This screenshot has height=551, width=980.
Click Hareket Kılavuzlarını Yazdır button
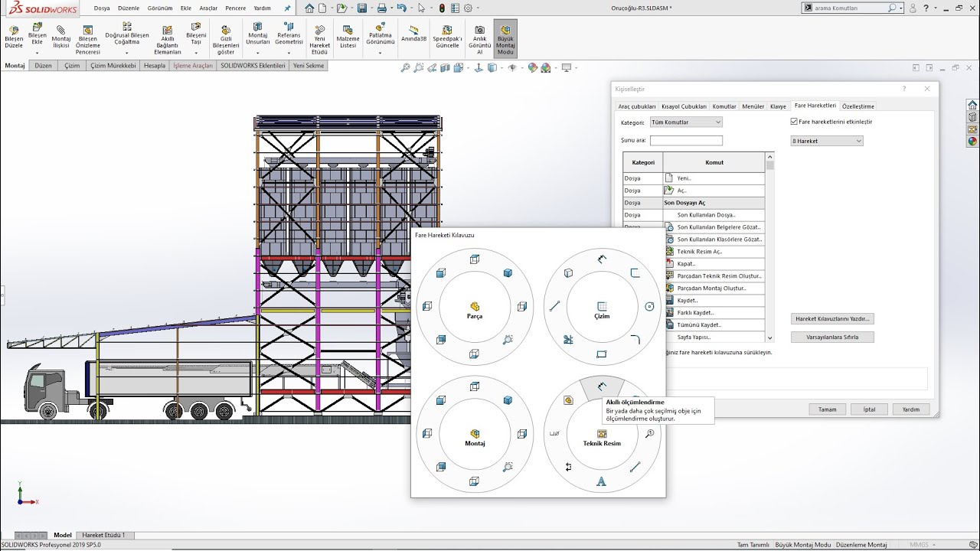tap(832, 318)
